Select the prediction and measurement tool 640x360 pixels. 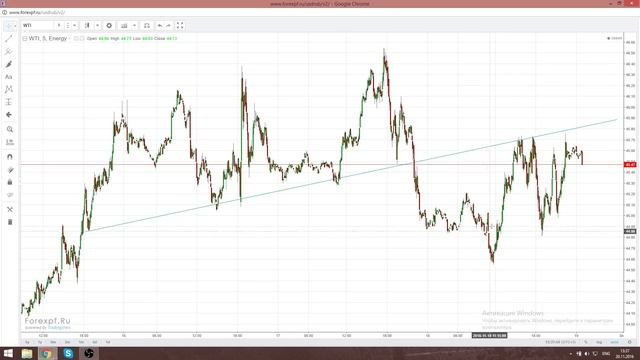[9, 102]
